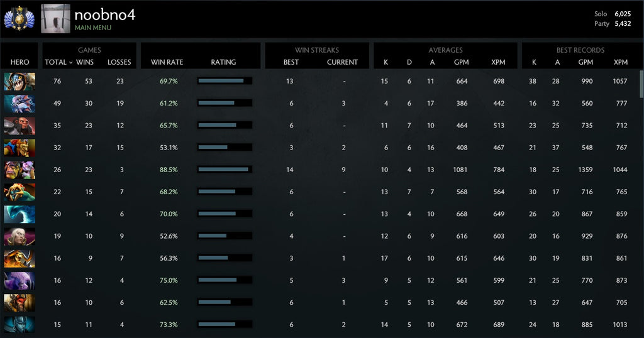644x338 pixels.
Task: Sort heroes by WIN RATE header
Action: point(167,62)
